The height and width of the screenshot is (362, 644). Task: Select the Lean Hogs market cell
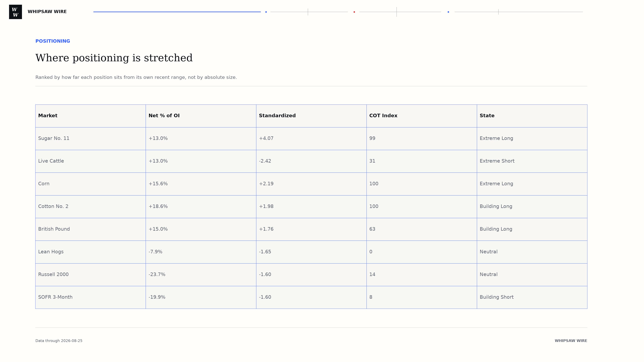[x=91, y=252]
